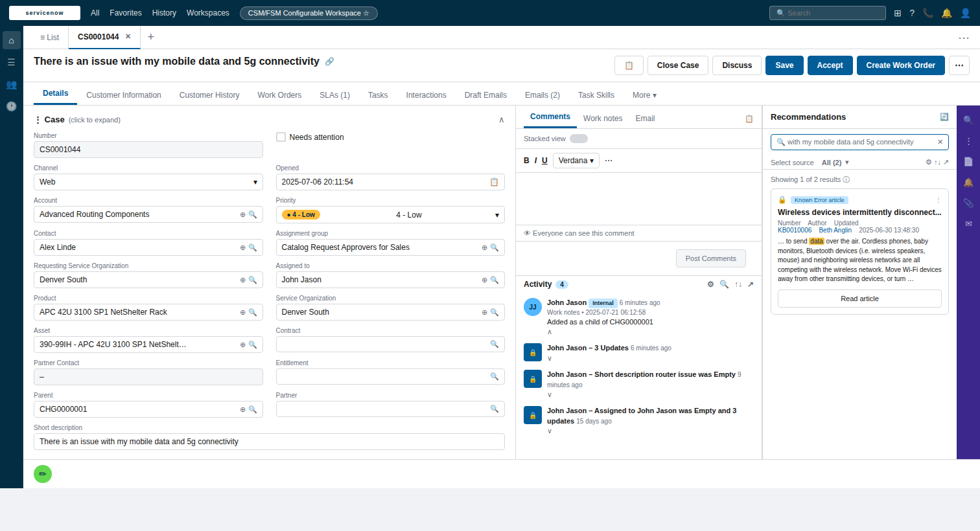This screenshot has height=531, width=980.
Task: Open the list menu icon in left sidebar
Action: coord(11,62)
